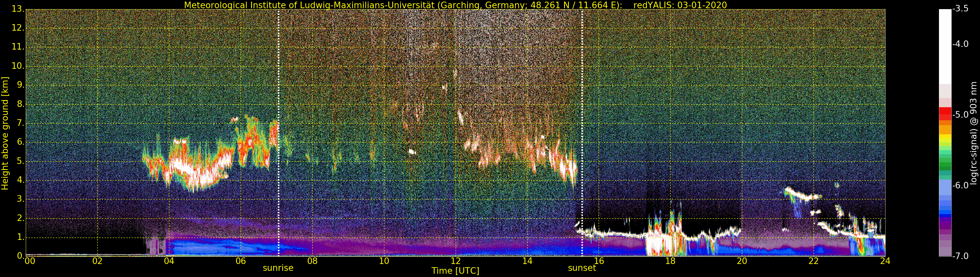The image size is (980, 277).
Task: Click the '-3.5' colorbar value
Action: pyautogui.click(x=960, y=9)
